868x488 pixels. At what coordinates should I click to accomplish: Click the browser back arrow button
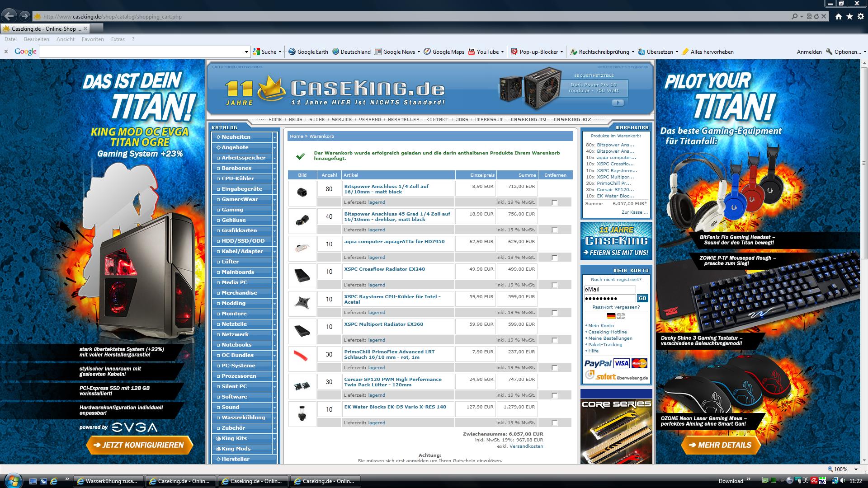[9, 16]
